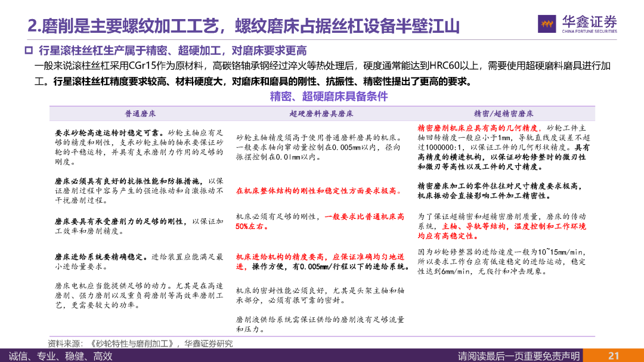Click the source line 资料来源：《砂轮特性与磨削加工》
This screenshot has width=644, height=362.
(x=140, y=344)
